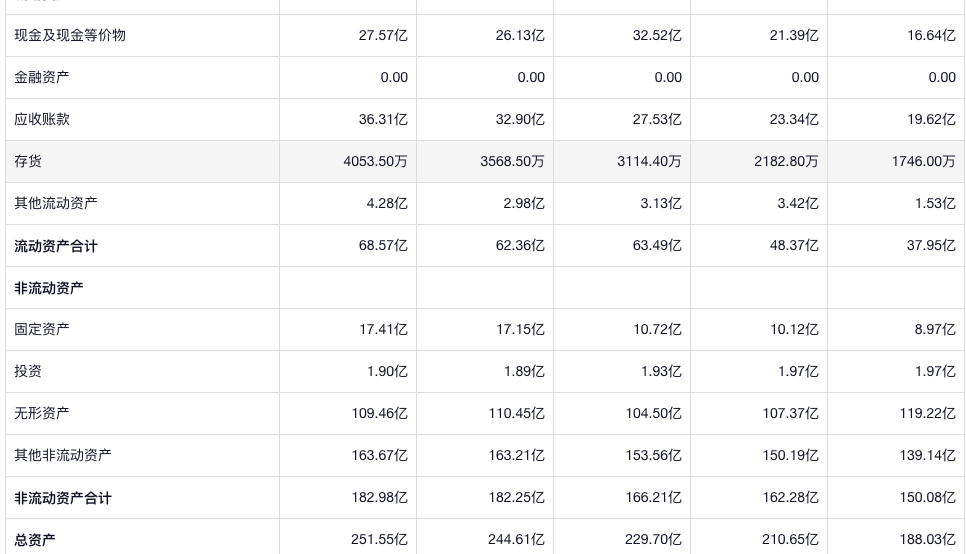
Task: Select the 非流动资产合计 row label
Action: pos(63,498)
